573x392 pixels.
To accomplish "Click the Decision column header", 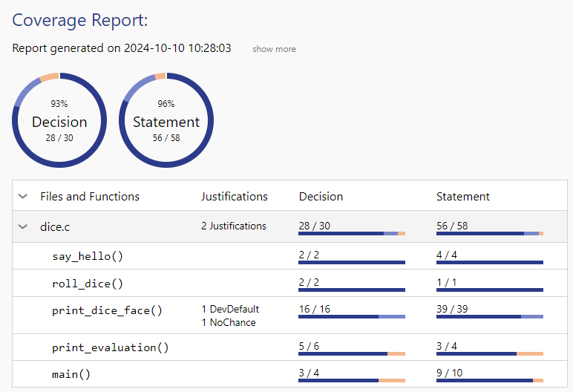I will tap(321, 197).
